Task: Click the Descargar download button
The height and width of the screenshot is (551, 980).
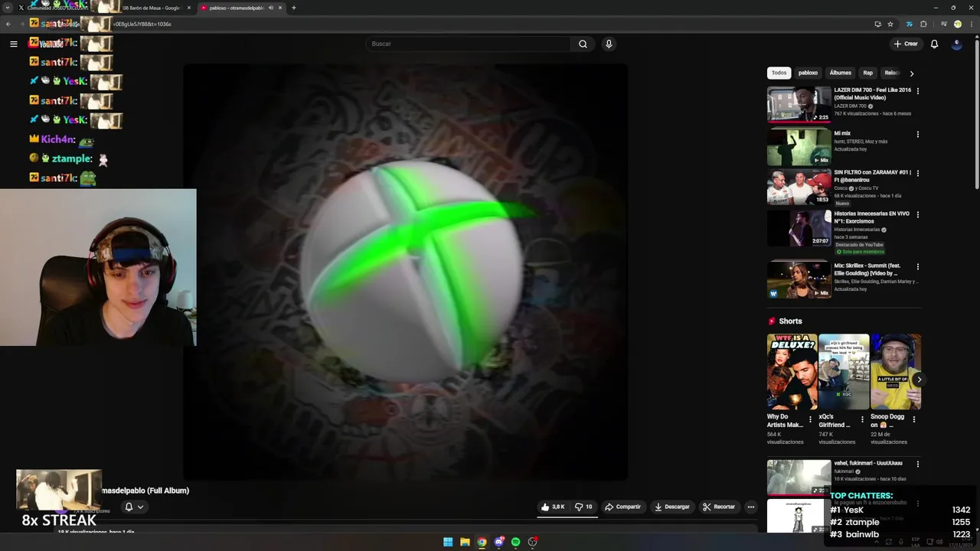Action: click(x=671, y=507)
